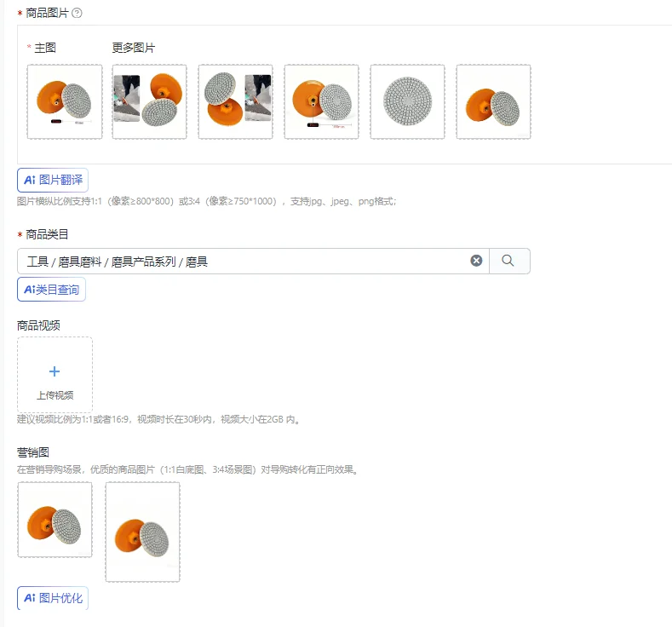Select the single gray polishing pad image
672x627 pixels.
click(408, 102)
